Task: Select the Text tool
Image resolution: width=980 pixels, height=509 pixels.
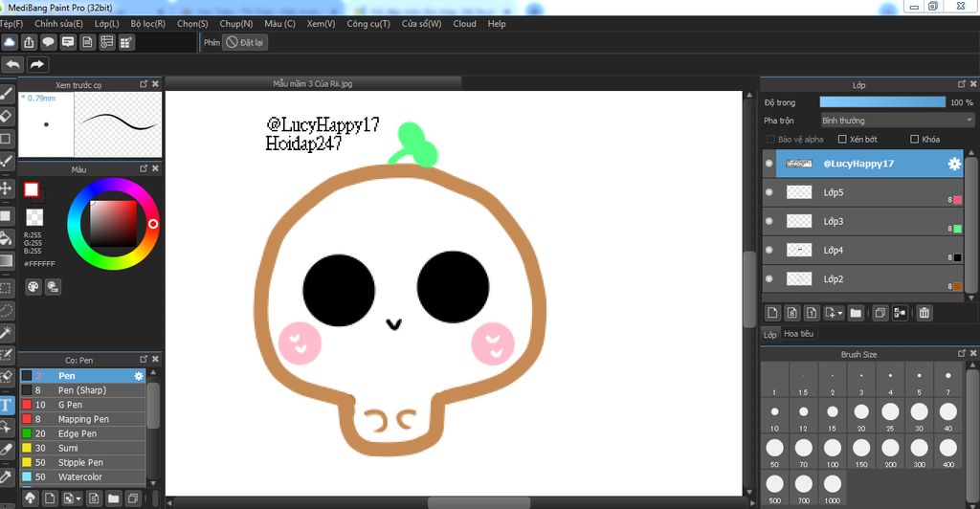Action: (7, 406)
